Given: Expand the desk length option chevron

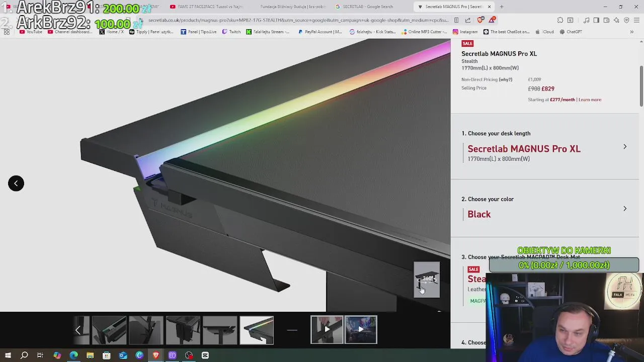Looking at the screenshot, I should pyautogui.click(x=625, y=147).
